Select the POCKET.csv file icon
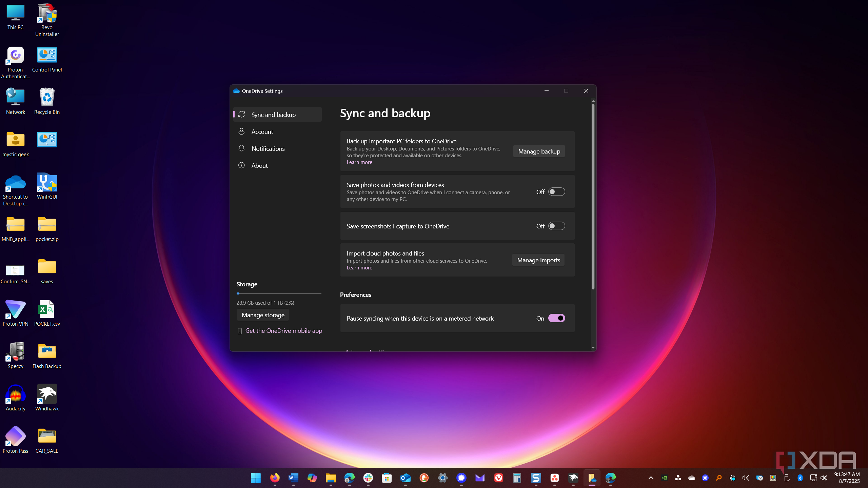 point(47,313)
